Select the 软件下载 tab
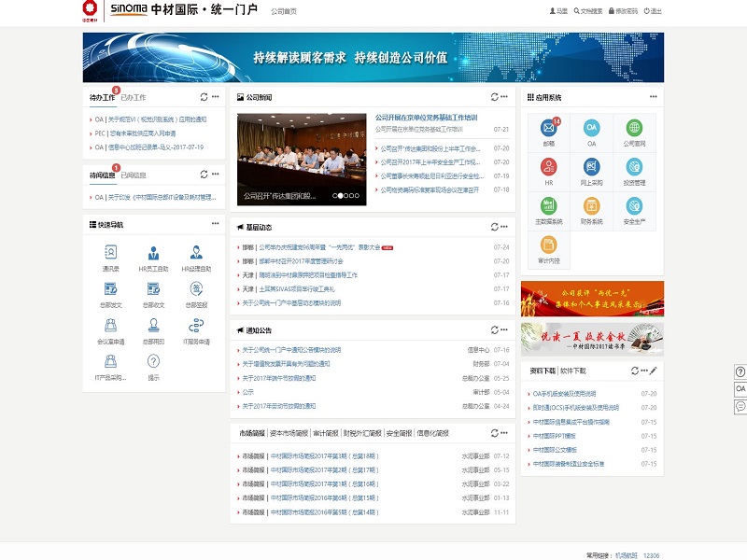The height and width of the screenshot is (560, 747). coord(573,371)
